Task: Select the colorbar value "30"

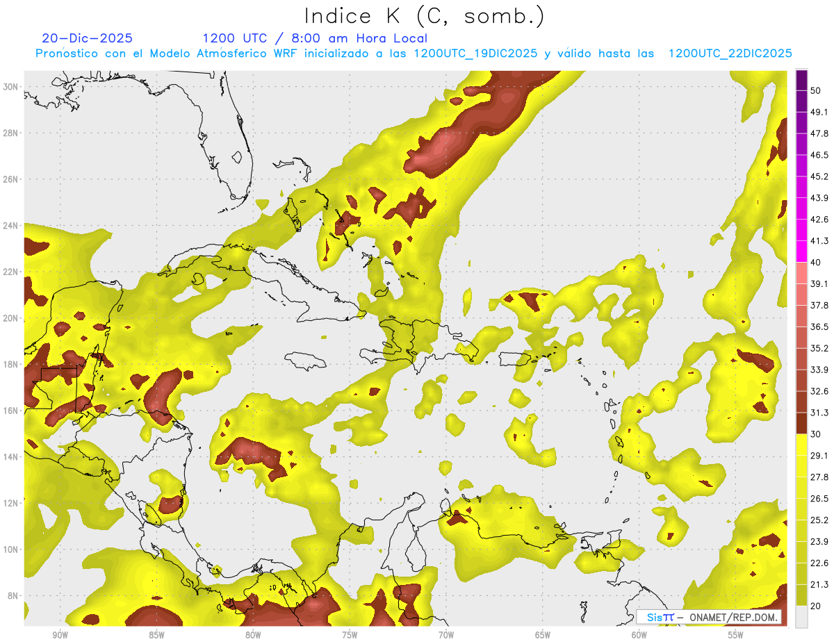Action: pos(817,434)
